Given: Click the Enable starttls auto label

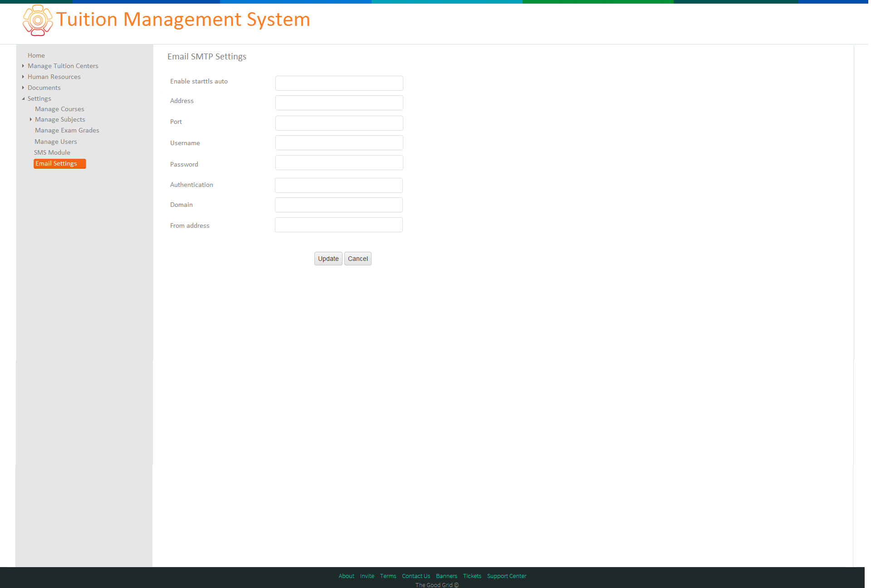Looking at the screenshot, I should pyautogui.click(x=199, y=81).
